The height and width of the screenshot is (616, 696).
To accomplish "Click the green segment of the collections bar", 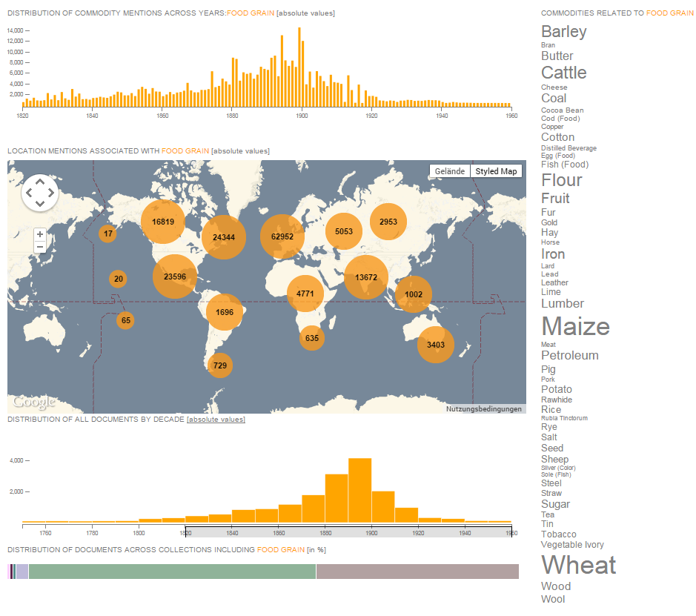I will tap(172, 572).
